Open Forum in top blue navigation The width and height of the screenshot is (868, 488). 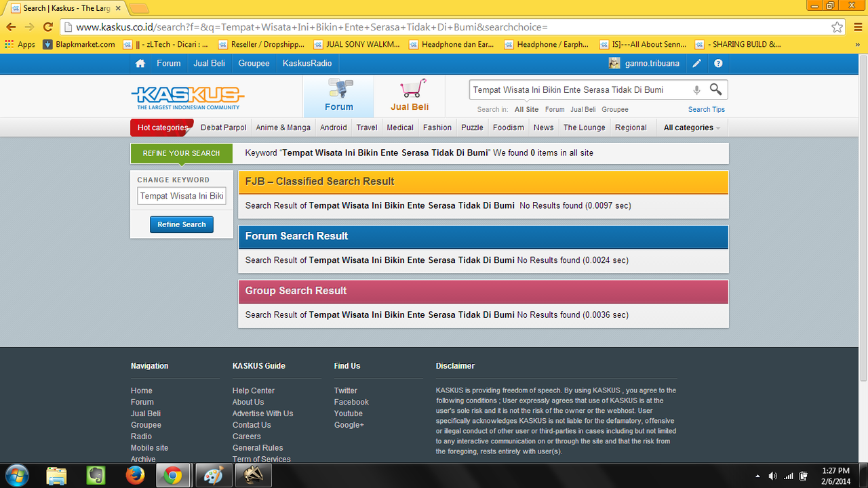[x=169, y=64]
